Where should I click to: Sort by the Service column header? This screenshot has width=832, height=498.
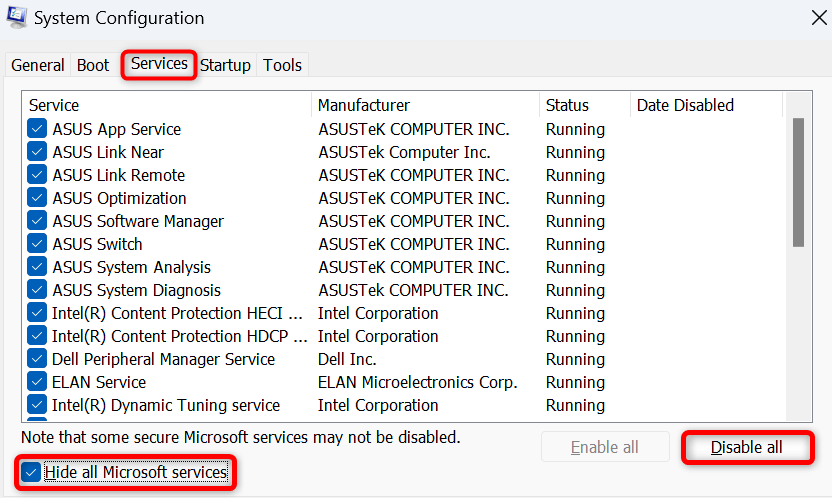point(165,105)
